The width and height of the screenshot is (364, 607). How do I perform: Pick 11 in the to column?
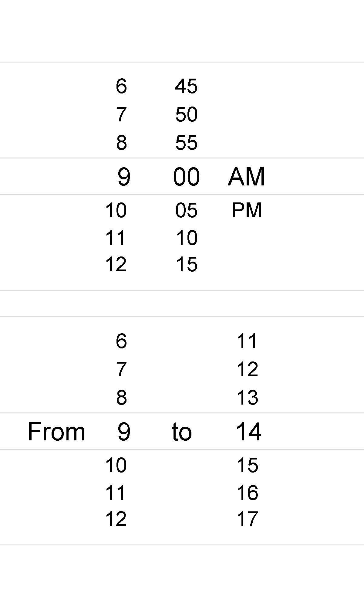click(247, 341)
